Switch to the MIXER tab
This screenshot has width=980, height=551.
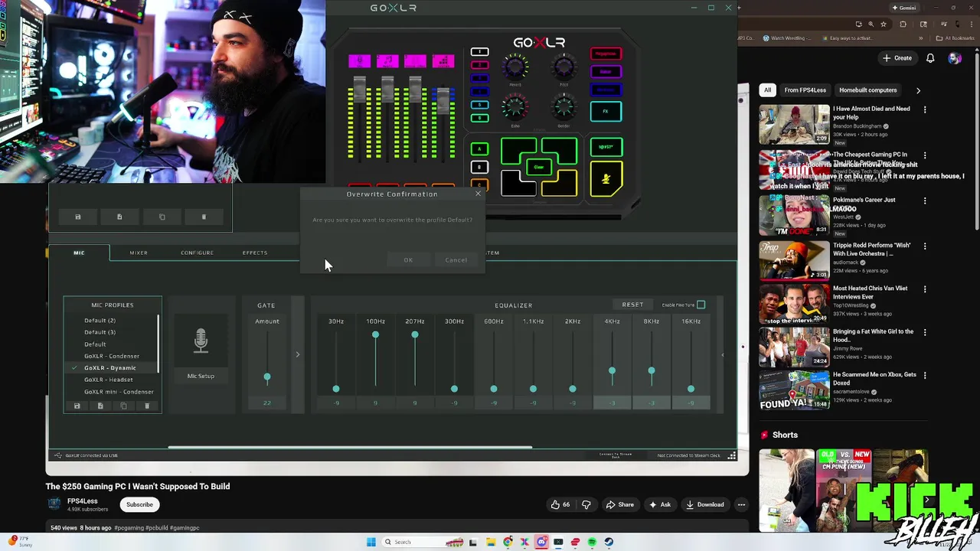(x=139, y=253)
